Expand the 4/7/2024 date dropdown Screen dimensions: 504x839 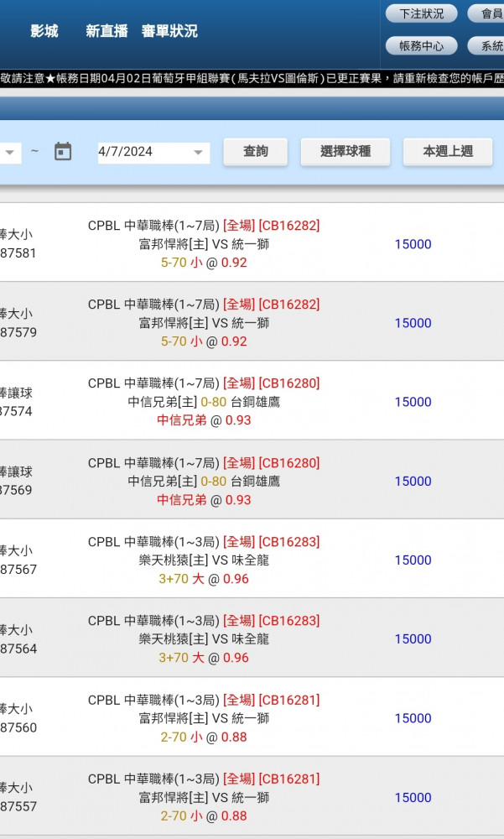[x=198, y=153]
